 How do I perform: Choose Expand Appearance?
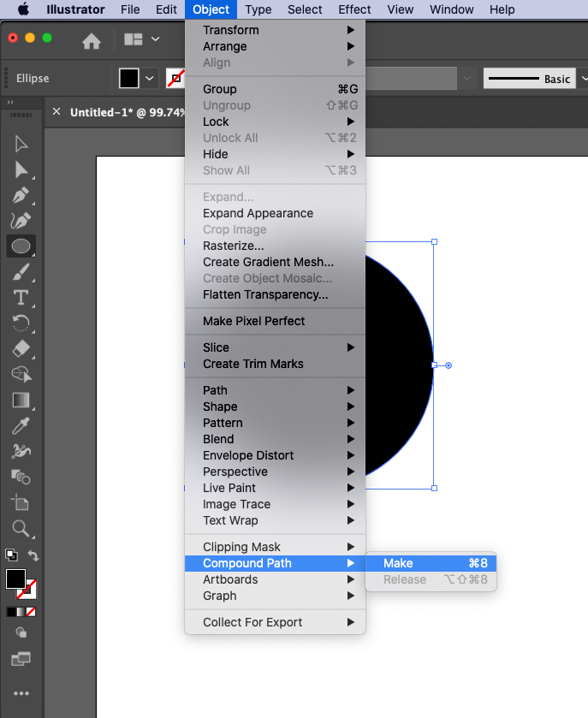tap(276, 213)
